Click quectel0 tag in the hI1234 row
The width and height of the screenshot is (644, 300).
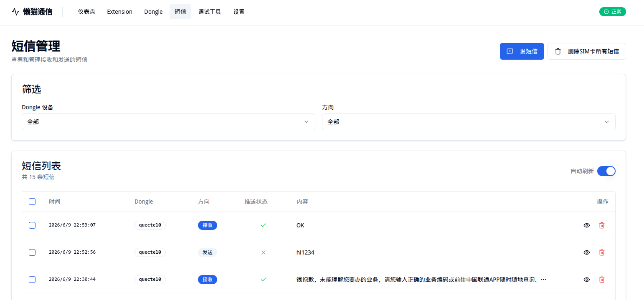pyautogui.click(x=150, y=252)
